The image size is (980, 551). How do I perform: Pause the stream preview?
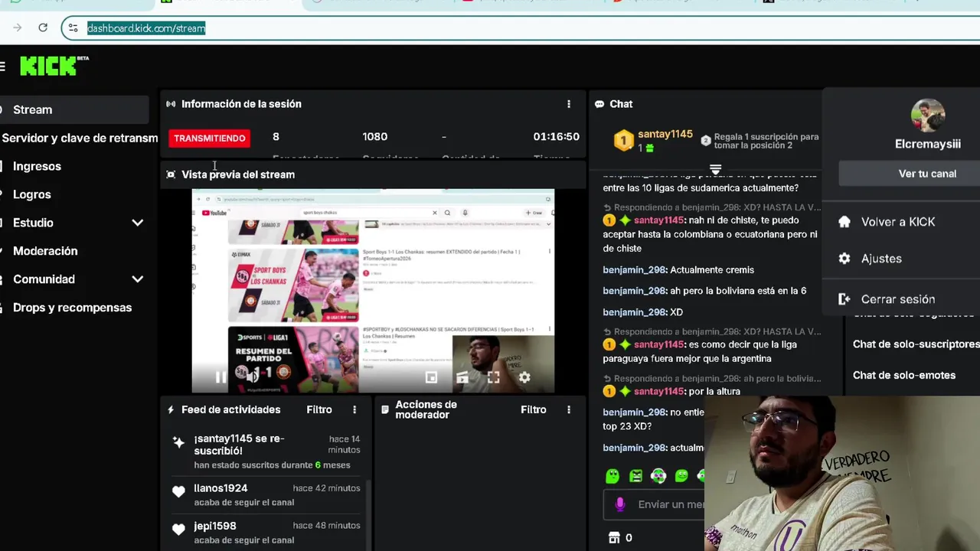pos(220,377)
